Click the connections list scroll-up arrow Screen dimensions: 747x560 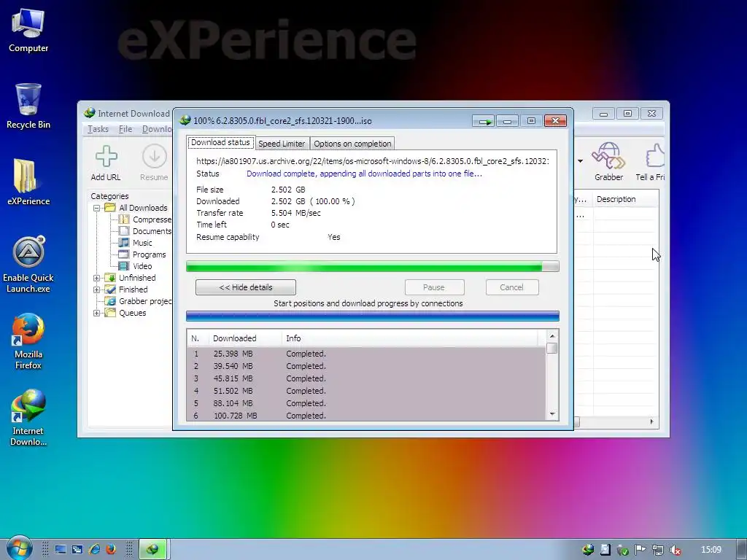click(x=552, y=336)
